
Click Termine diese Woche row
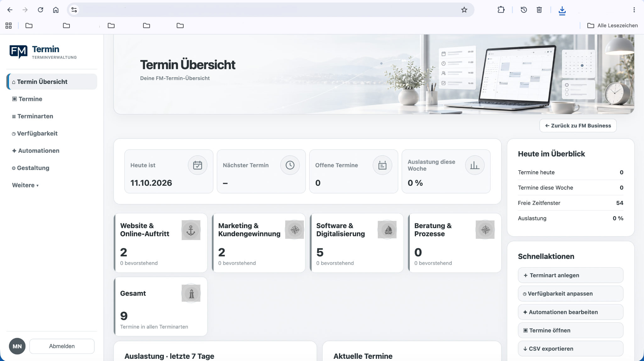[570, 188]
